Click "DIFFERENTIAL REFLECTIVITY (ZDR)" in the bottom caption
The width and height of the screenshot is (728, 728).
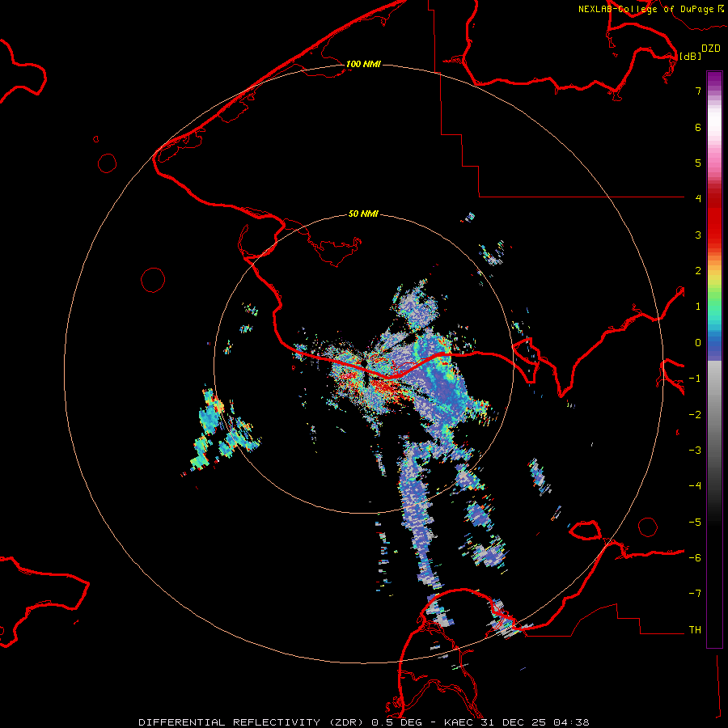coord(252,722)
